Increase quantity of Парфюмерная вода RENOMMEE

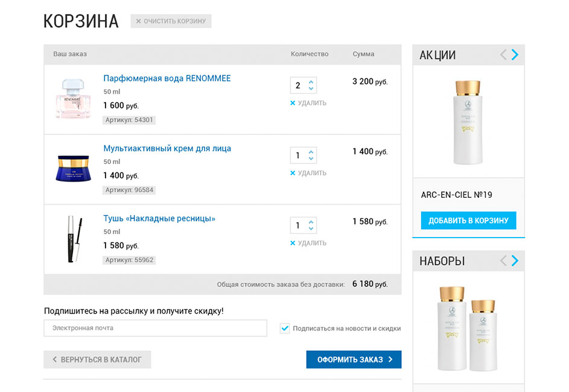click(311, 81)
